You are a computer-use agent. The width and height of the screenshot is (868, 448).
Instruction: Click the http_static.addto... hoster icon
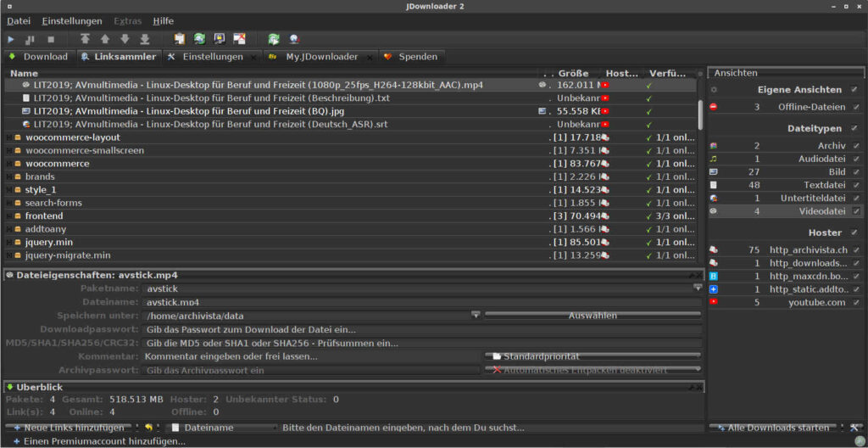[x=714, y=288]
